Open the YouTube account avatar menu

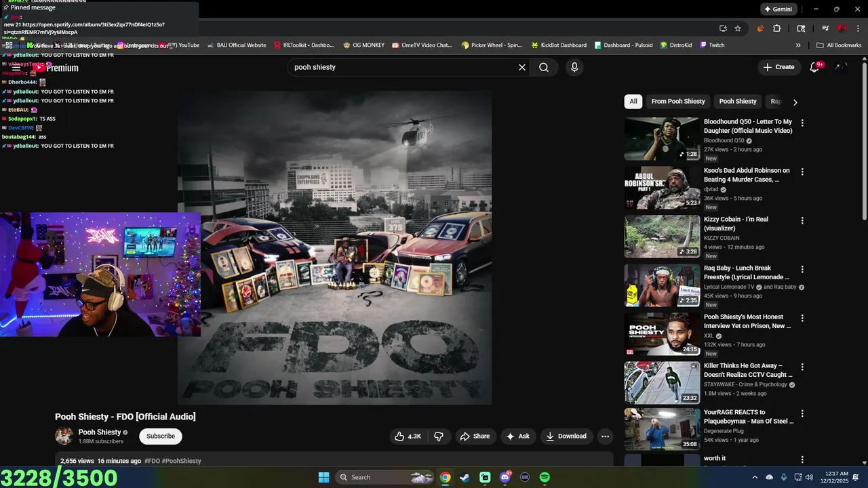tap(841, 67)
